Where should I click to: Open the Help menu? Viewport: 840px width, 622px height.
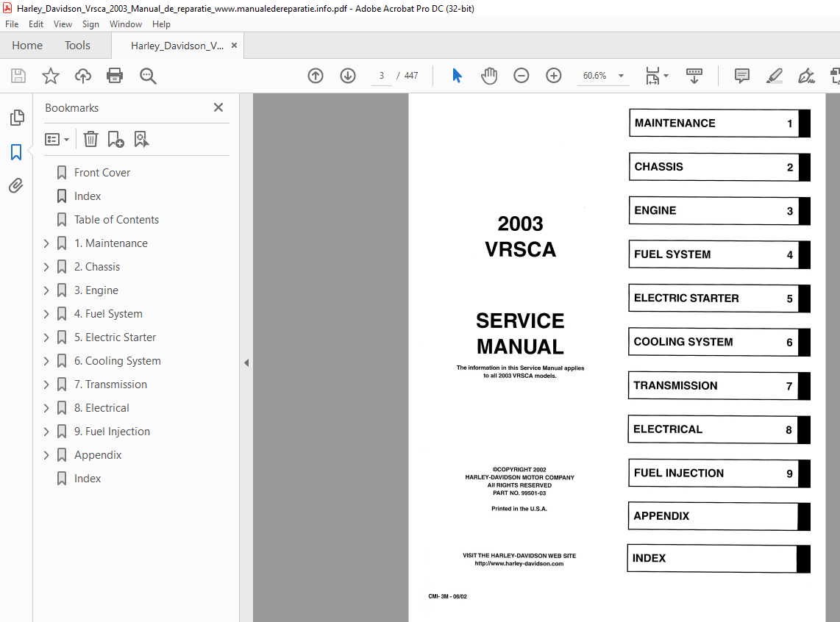(161, 24)
